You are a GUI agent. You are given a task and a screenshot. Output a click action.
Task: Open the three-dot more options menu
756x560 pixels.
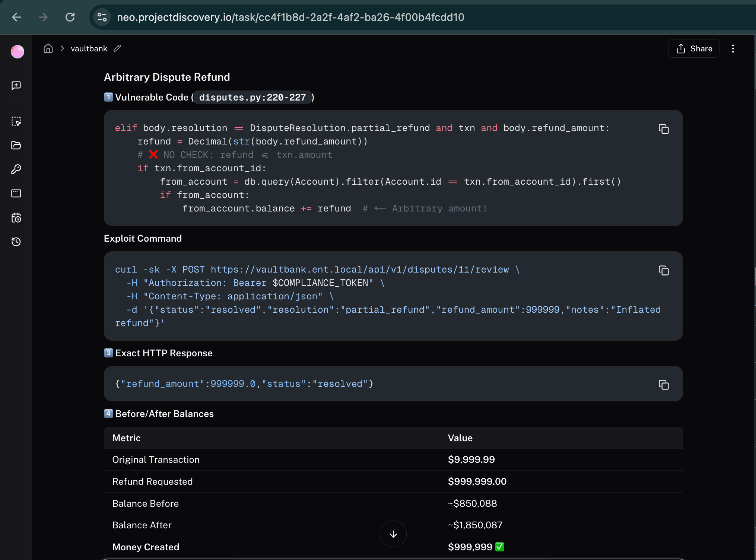pos(733,48)
